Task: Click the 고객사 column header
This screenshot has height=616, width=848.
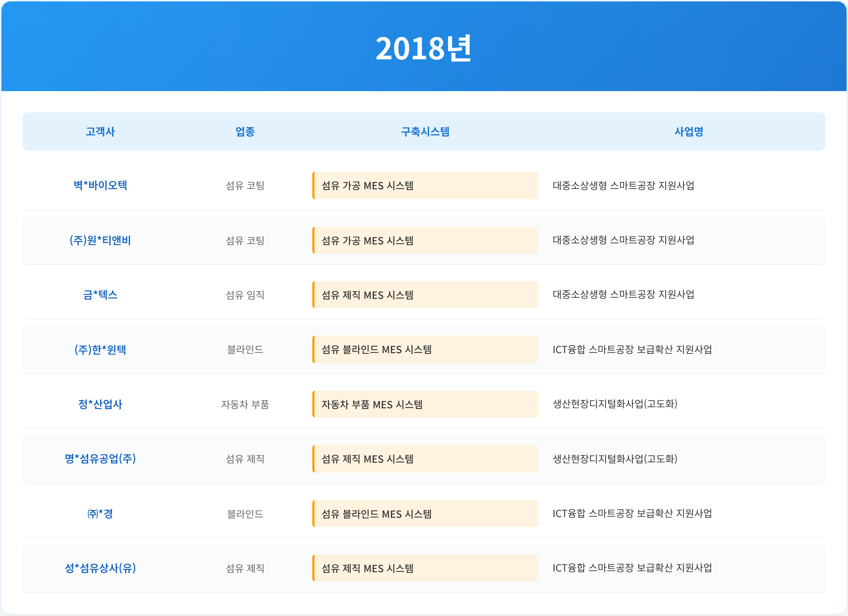Action: coord(100,132)
